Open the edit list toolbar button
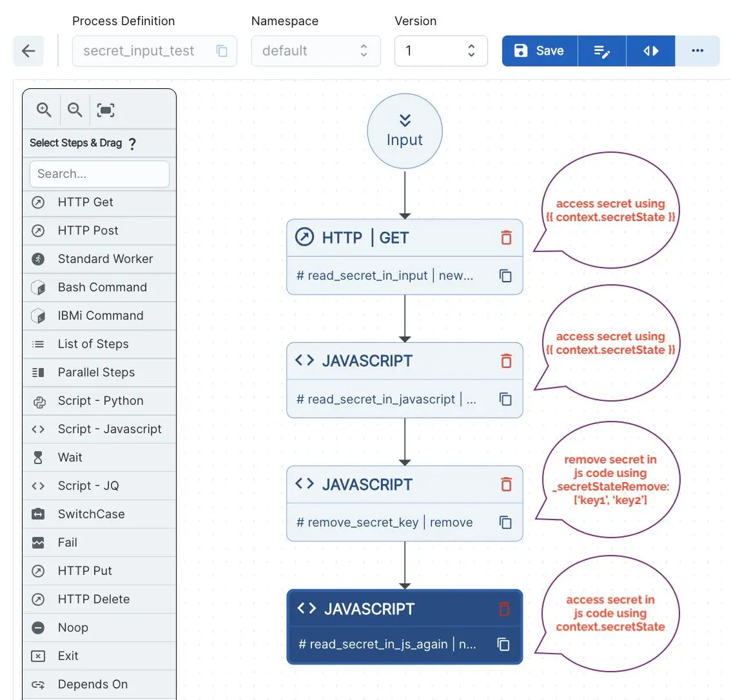 click(601, 51)
